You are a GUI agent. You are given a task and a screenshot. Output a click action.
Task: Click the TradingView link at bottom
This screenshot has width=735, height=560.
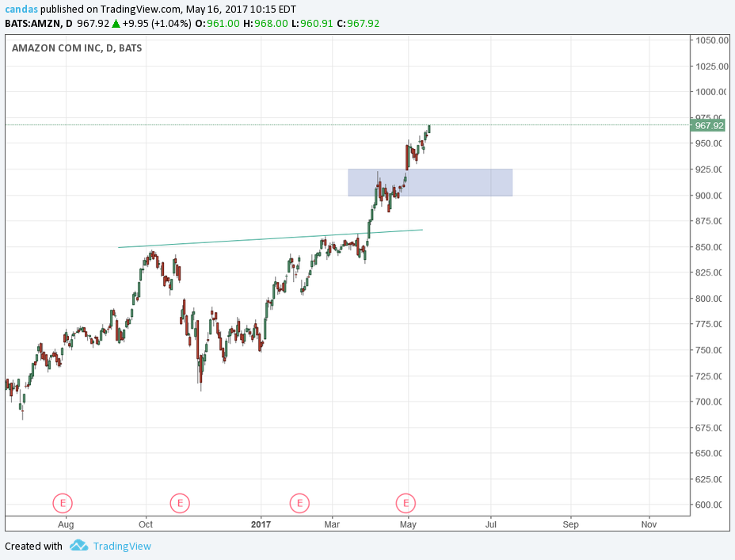[x=122, y=547]
